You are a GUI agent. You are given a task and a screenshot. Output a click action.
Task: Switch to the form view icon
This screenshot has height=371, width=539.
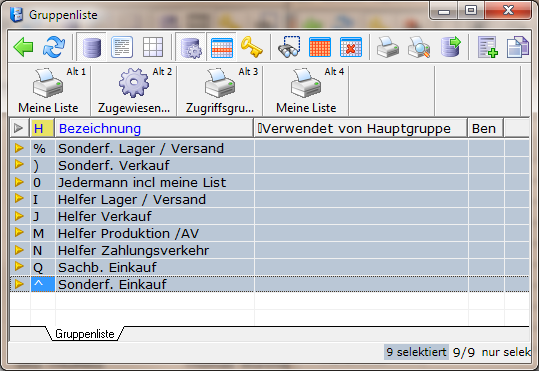(122, 47)
